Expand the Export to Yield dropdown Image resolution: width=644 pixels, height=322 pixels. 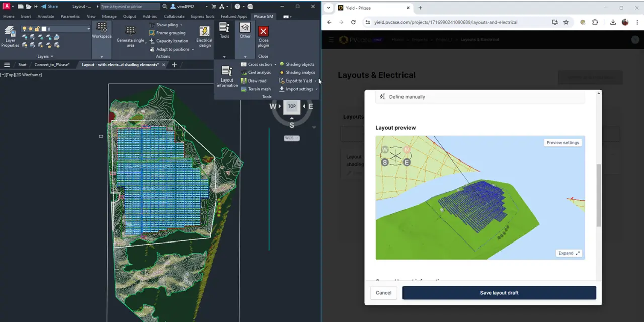click(316, 80)
